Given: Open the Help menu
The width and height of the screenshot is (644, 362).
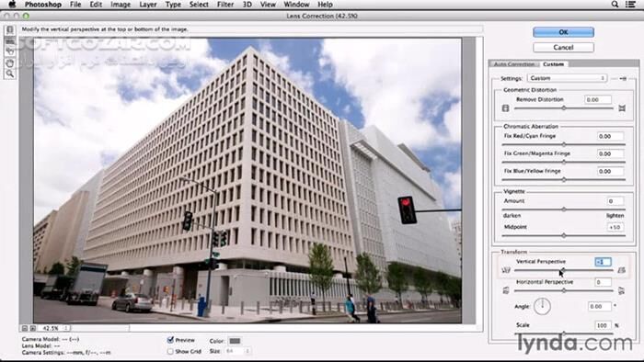Looking at the screenshot, I should tap(325, 5).
